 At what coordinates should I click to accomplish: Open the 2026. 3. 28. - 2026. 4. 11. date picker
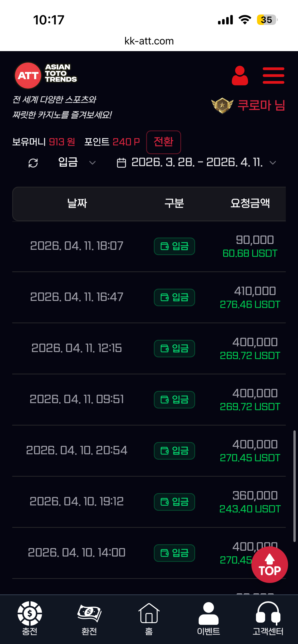pos(197,162)
